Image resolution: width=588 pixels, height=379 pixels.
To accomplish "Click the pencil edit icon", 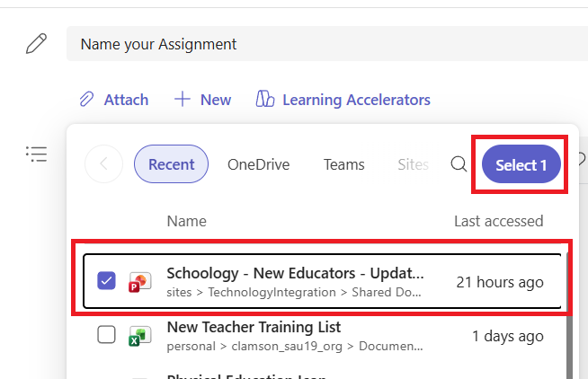I will 36,43.
